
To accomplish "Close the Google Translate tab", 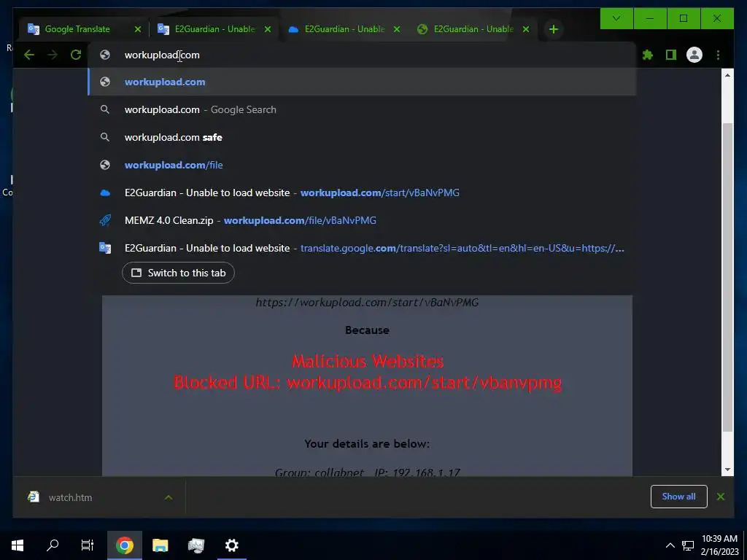I will tap(138, 29).
